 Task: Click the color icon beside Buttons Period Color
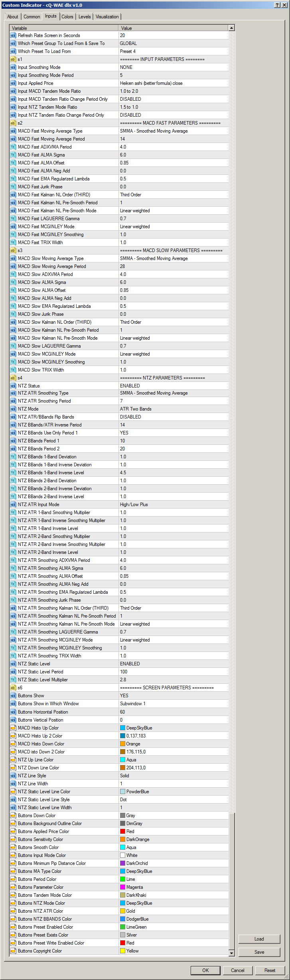coord(13,879)
